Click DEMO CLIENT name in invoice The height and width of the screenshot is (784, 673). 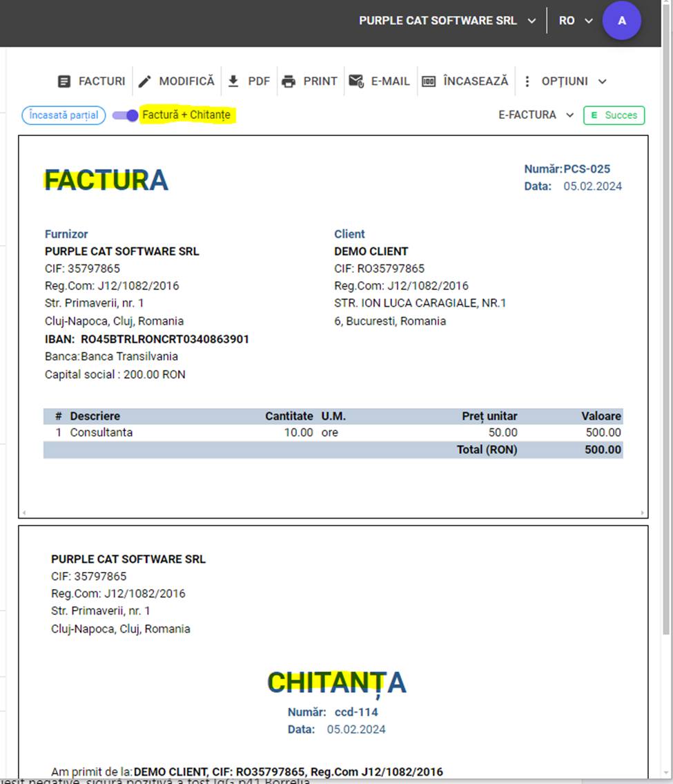click(371, 251)
